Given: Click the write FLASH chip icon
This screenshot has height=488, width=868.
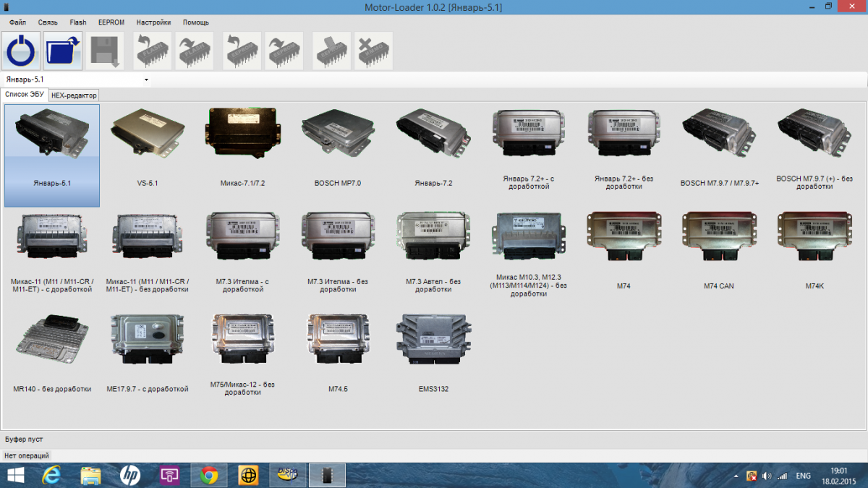Looking at the screenshot, I should coord(194,51).
